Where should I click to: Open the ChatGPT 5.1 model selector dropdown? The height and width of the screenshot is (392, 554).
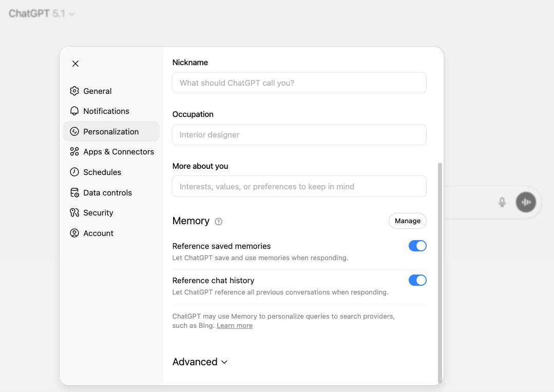point(42,14)
